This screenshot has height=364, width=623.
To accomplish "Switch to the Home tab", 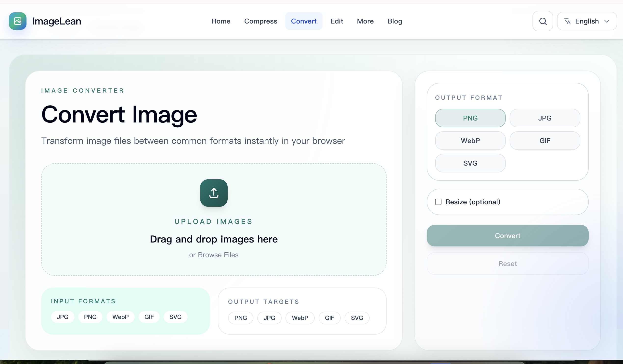I will 221,21.
